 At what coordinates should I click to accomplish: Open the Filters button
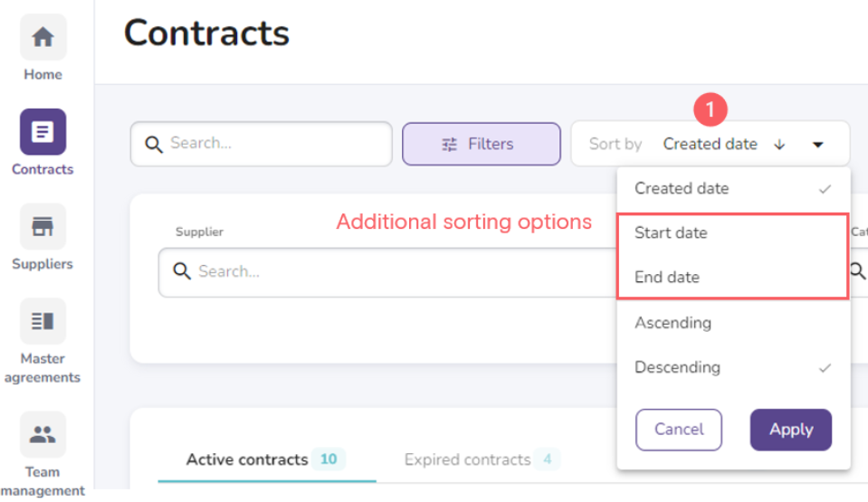[481, 144]
